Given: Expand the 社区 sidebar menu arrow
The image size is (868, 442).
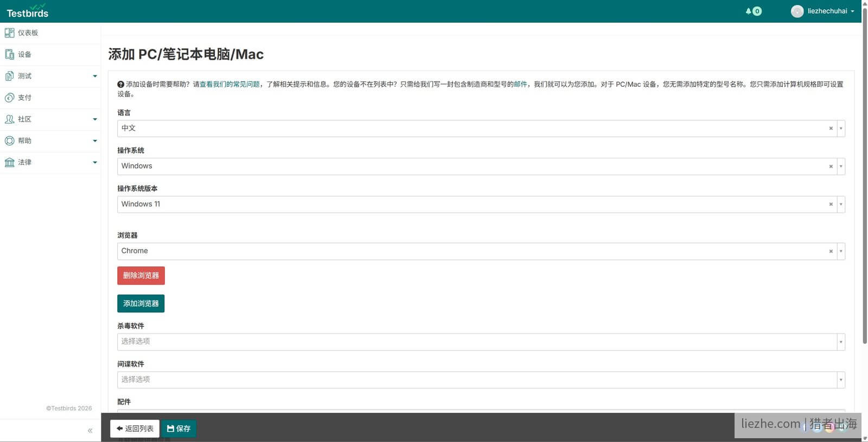Looking at the screenshot, I should click(95, 119).
